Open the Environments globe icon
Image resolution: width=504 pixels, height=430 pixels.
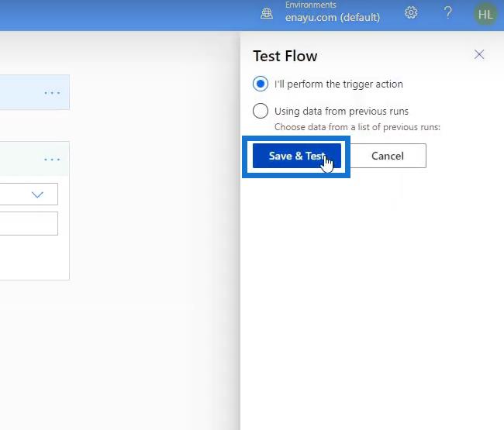pyautogui.click(x=267, y=13)
